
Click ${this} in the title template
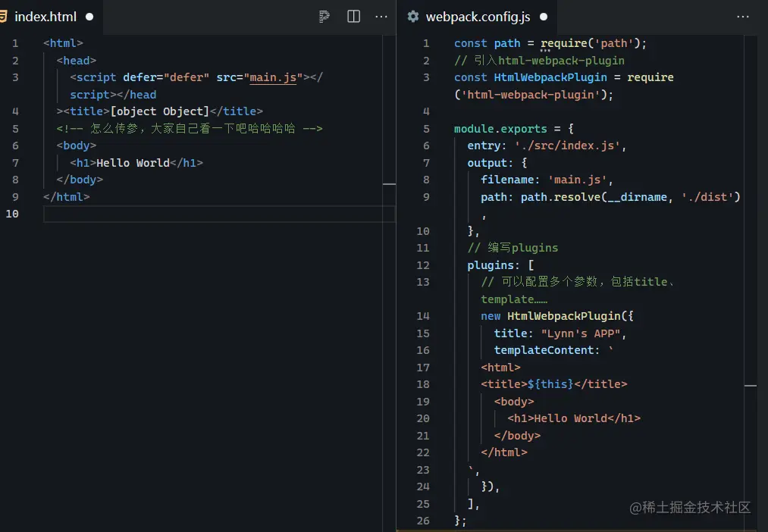pyautogui.click(x=550, y=384)
